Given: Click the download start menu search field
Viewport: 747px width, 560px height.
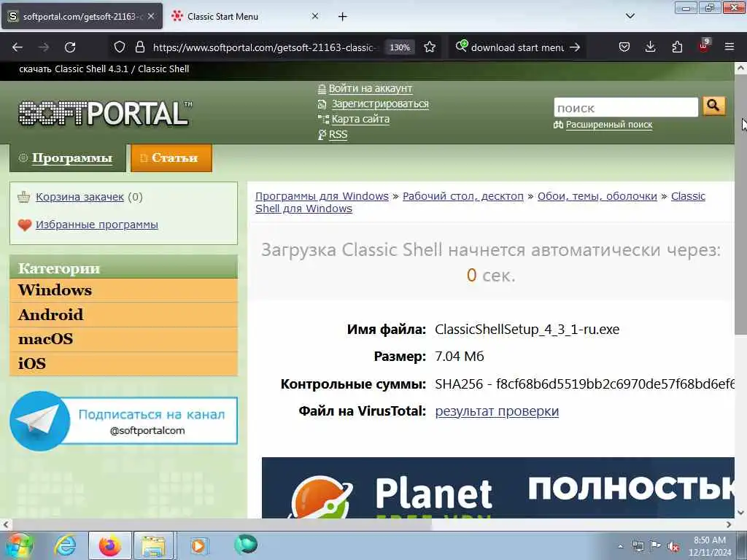Looking at the screenshot, I should coord(517,47).
